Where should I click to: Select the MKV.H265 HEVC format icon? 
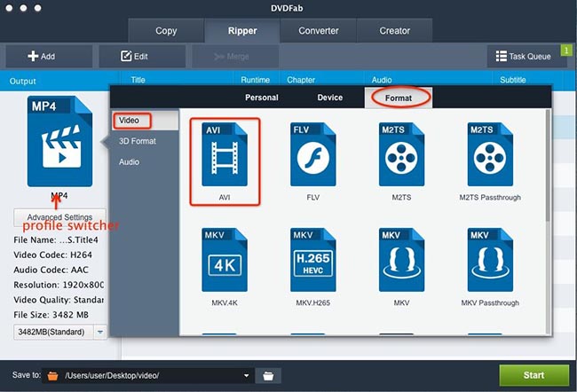coord(313,260)
